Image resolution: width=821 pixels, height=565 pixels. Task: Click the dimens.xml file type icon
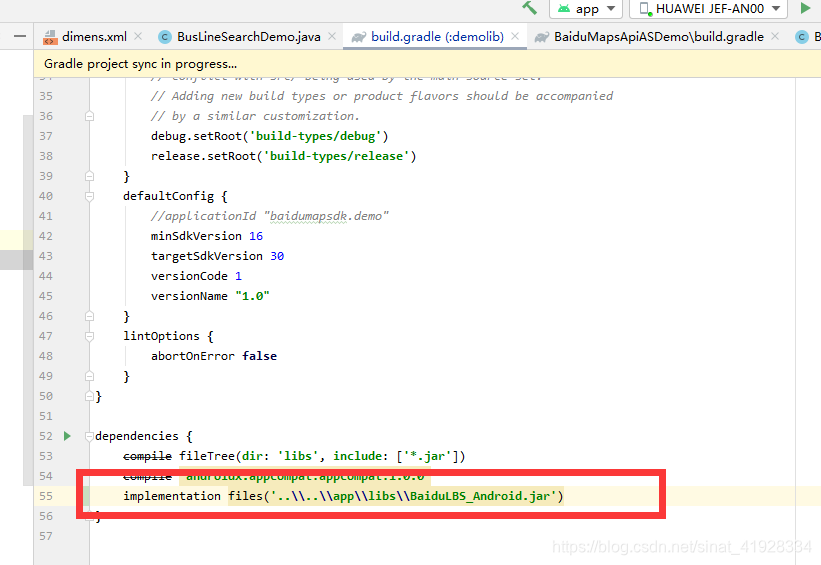50,37
